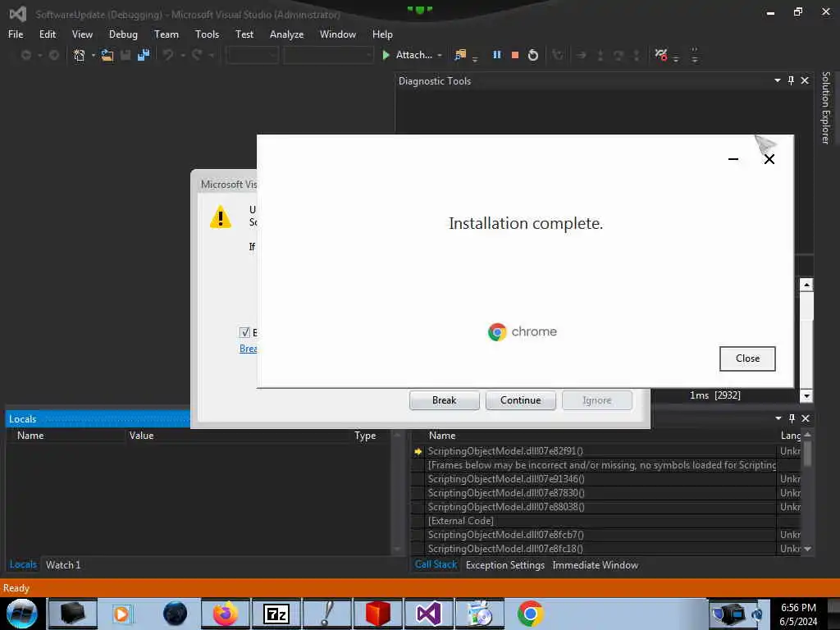Image resolution: width=840 pixels, height=630 pixels.
Task: Open the Tools menu
Action: (x=207, y=34)
